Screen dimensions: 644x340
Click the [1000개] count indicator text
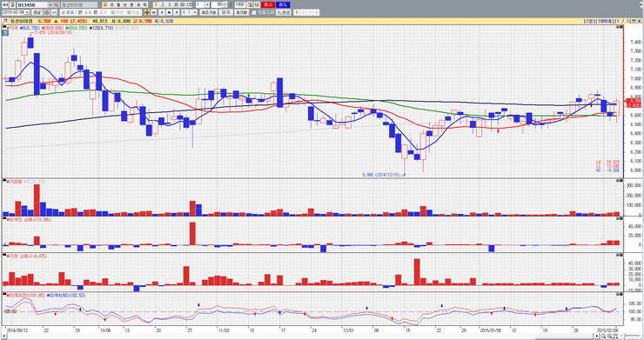605,21
